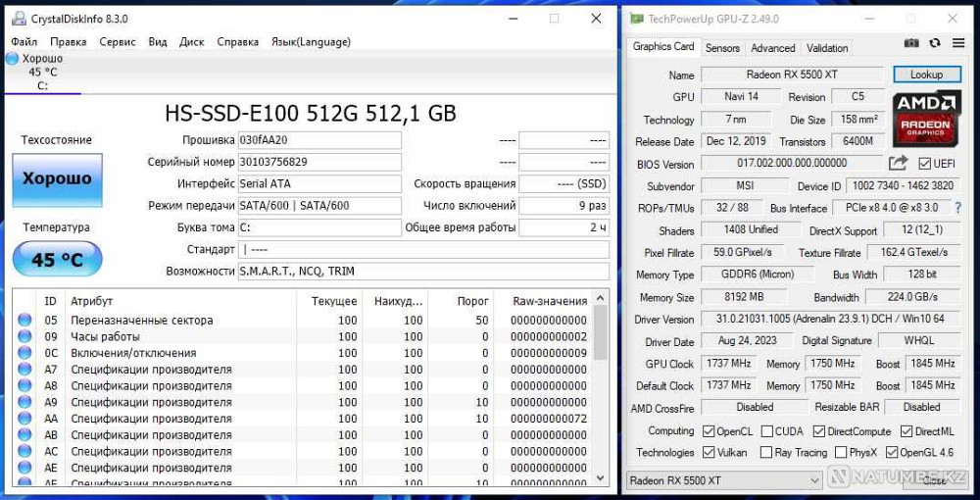Click status orb for attribute AB row
This screenshot has height=500, width=980.
24,434
